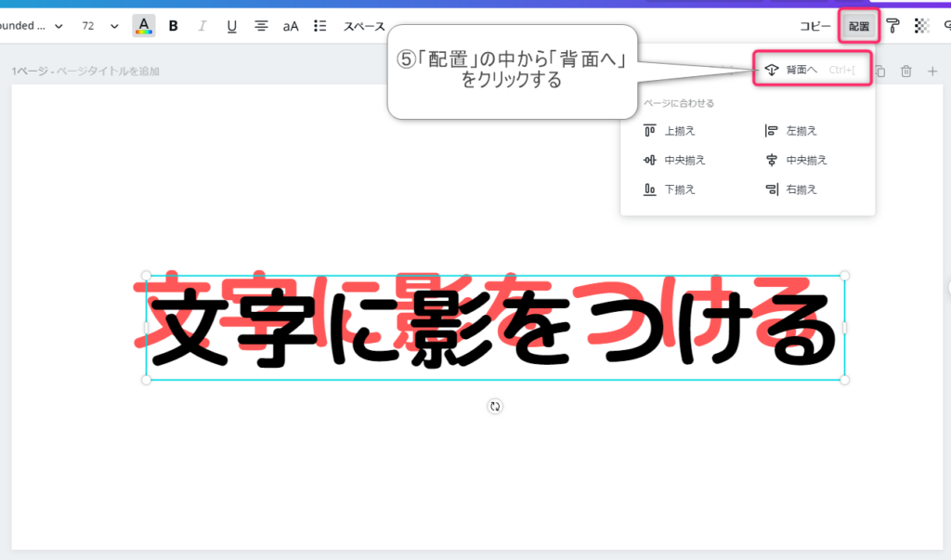Click the add page plus icon
The height and width of the screenshot is (560, 951).
(932, 71)
